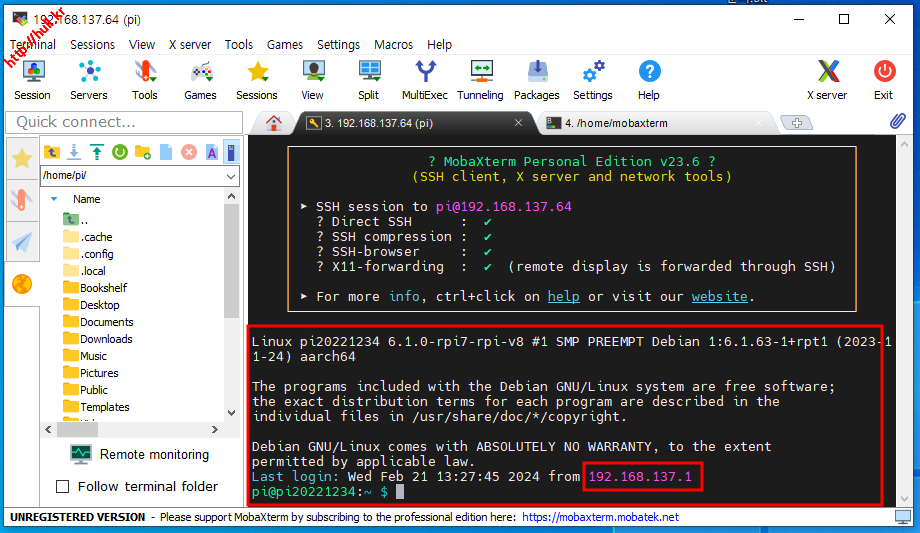This screenshot has width=920, height=533.
Task: Expand the /home/pi/ path dropdown
Action: point(231,176)
